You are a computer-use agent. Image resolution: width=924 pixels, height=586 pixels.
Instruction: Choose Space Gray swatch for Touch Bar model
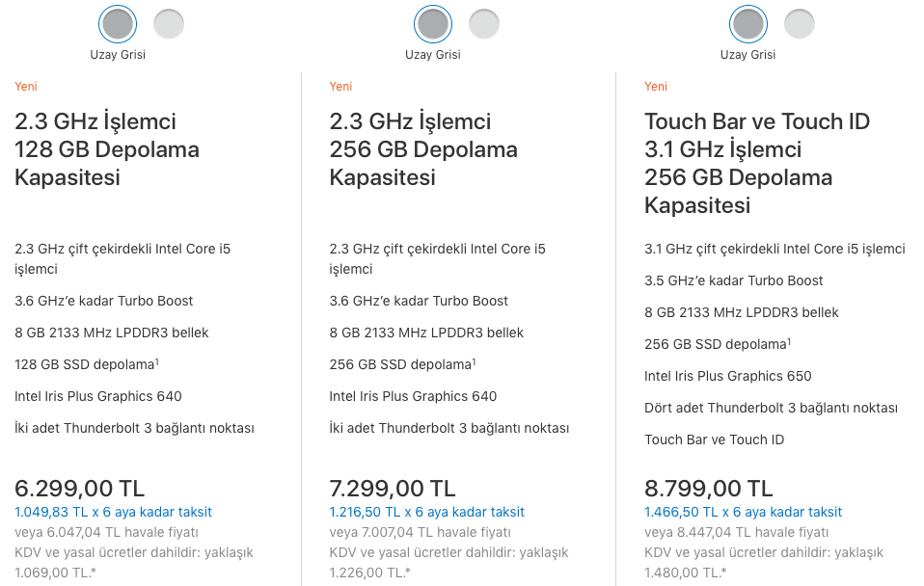point(748,24)
